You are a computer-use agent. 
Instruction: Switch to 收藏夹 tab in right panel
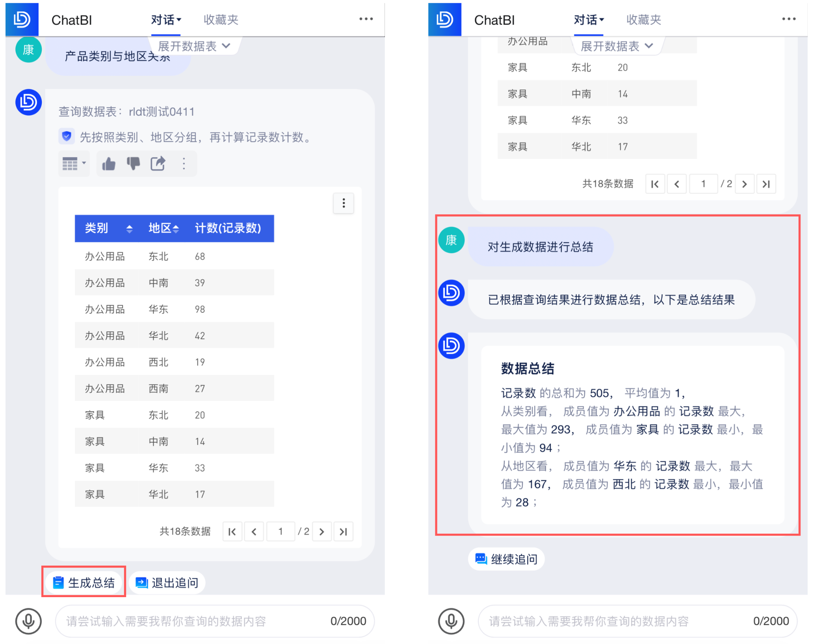click(x=643, y=20)
